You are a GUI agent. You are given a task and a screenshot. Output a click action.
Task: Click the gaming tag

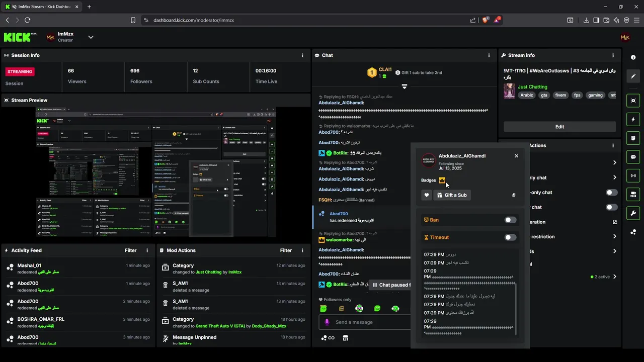click(x=595, y=95)
